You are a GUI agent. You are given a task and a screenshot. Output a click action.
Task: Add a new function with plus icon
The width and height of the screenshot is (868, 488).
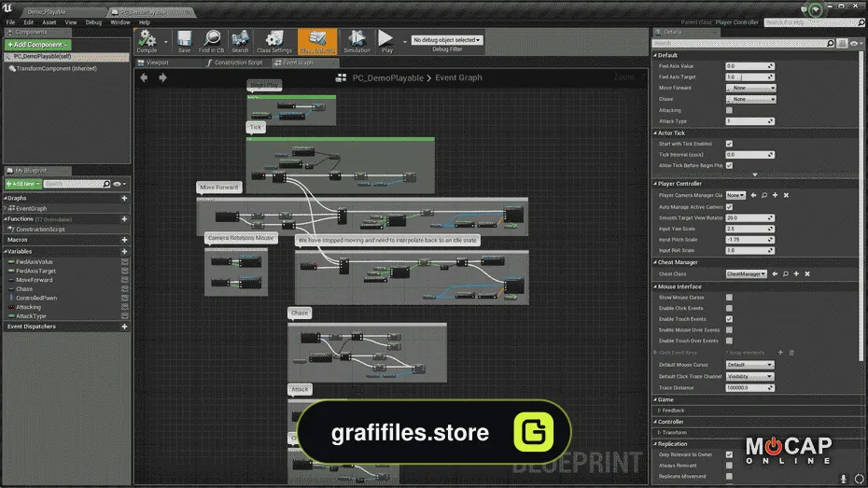click(x=124, y=219)
